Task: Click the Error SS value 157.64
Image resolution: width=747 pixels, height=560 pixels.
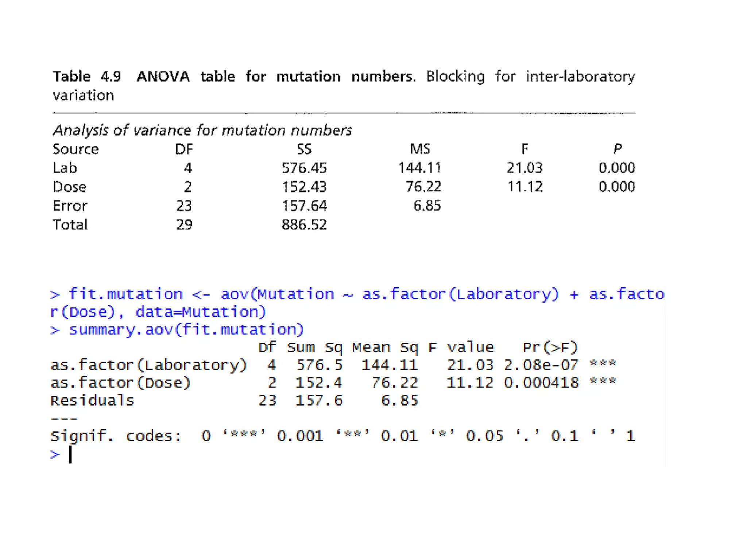Action: tap(304, 206)
